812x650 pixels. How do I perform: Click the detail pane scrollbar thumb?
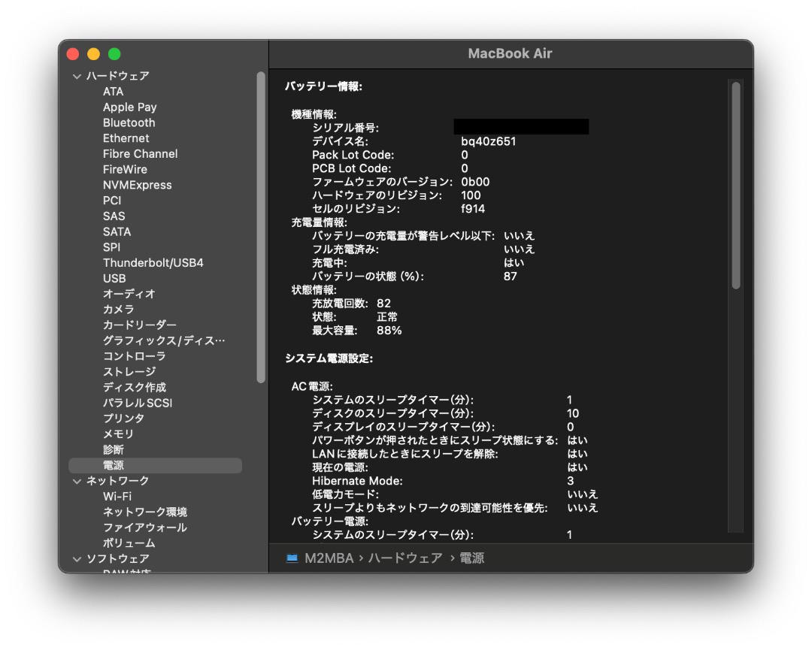(x=736, y=186)
